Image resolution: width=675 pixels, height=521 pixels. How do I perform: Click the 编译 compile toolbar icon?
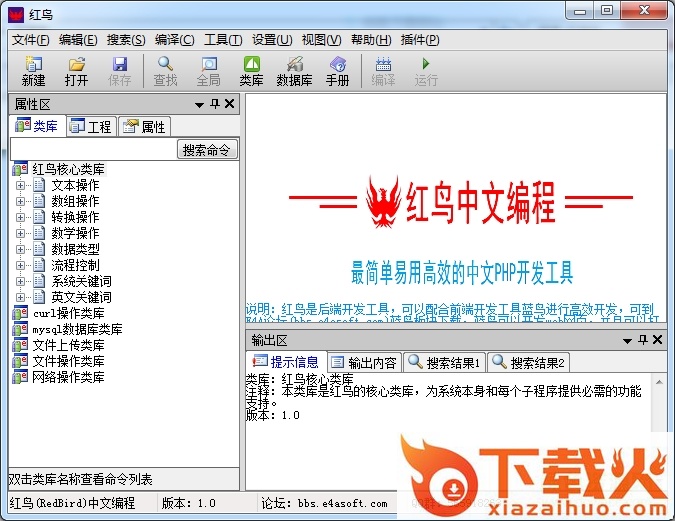point(383,64)
